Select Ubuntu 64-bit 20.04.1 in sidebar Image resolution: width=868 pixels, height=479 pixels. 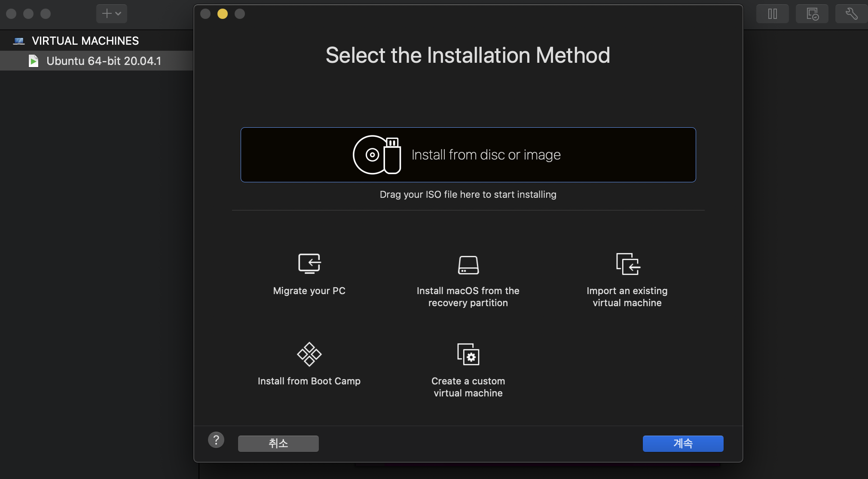click(x=104, y=61)
